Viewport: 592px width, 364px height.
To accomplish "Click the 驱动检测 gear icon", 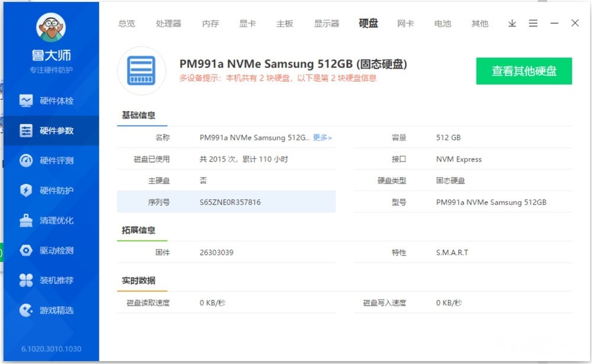I will tap(25, 250).
